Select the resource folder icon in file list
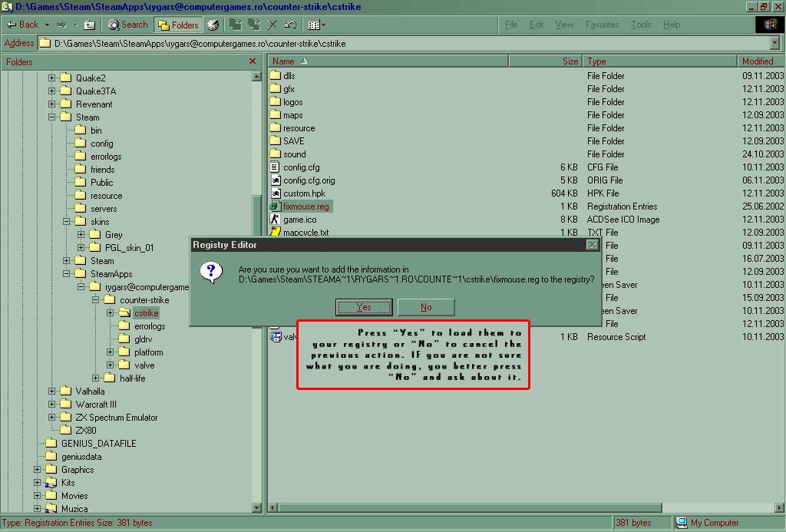 (275, 127)
